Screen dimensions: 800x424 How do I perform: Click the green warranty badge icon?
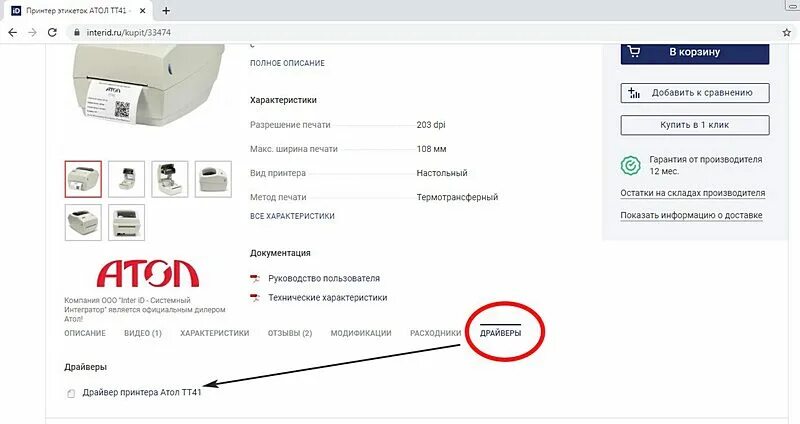tap(631, 165)
